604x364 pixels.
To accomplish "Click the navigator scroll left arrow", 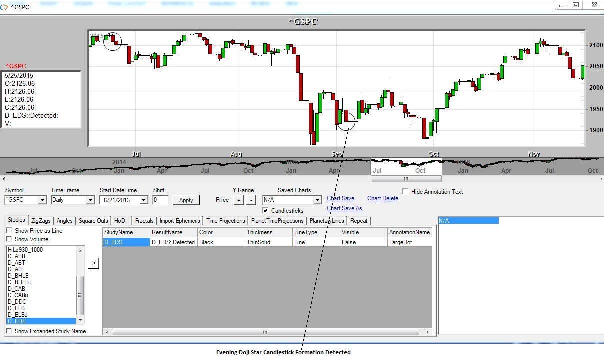I will pyautogui.click(x=4, y=178).
